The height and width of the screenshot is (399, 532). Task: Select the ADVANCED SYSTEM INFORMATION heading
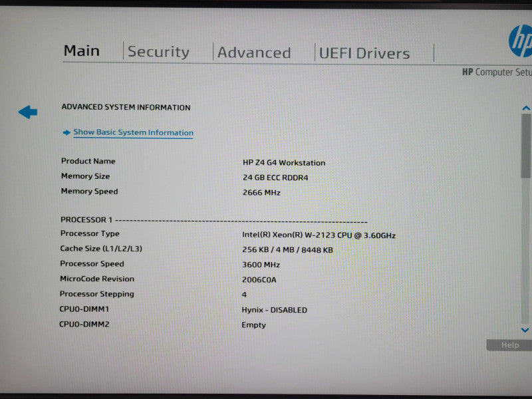126,107
